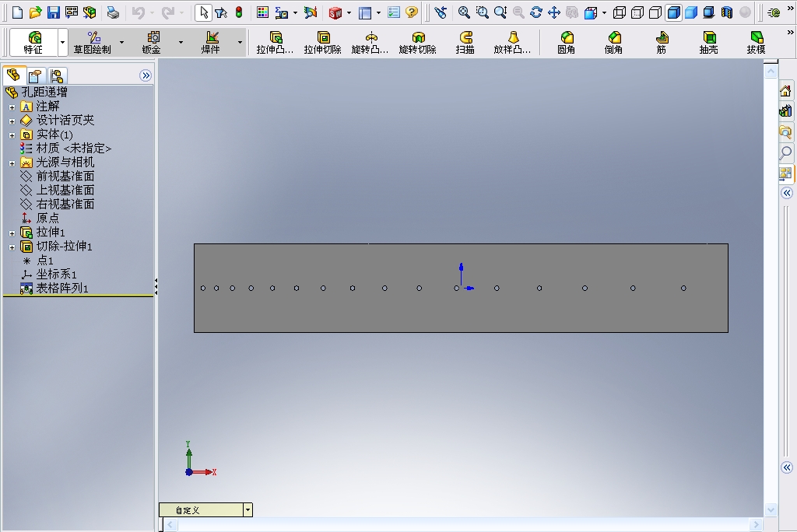This screenshot has width=797, height=532.
Task: Switch to wireframe display
Action: 619,12
